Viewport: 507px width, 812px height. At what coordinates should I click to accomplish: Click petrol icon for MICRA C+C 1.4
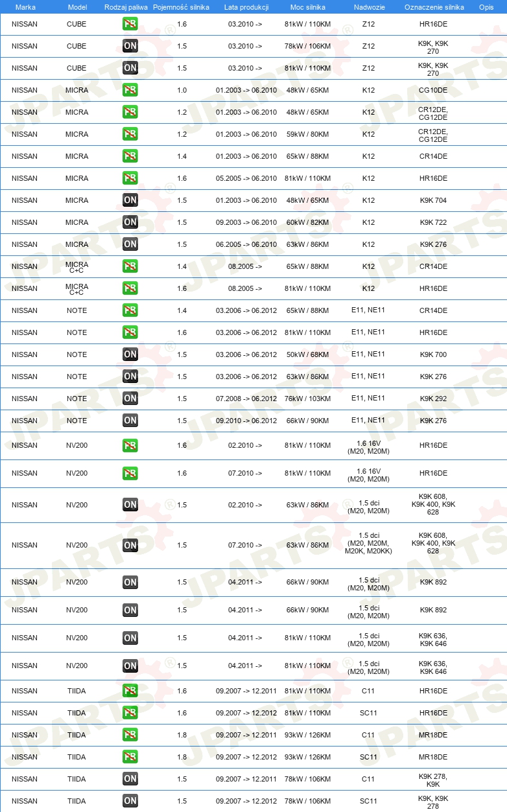[x=130, y=266]
